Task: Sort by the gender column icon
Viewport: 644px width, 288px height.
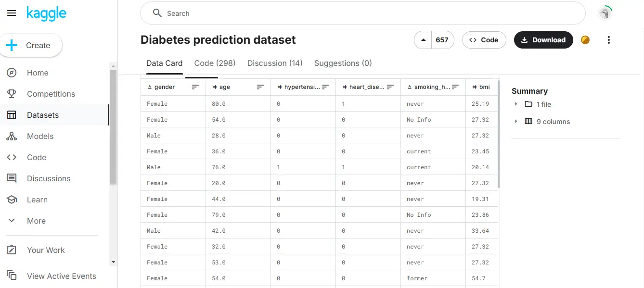Action: (195, 87)
